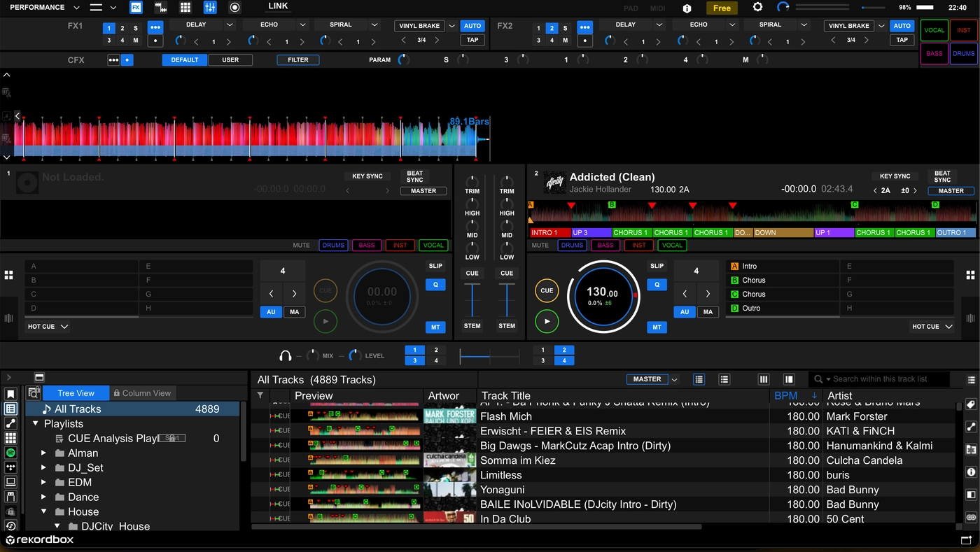The width and height of the screenshot is (980, 552).
Task: Expand the Alman playlist folder
Action: click(44, 453)
